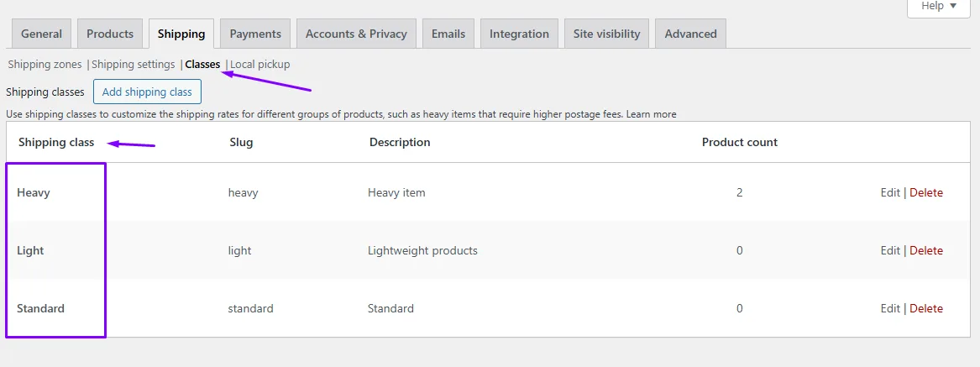Image resolution: width=980 pixels, height=367 pixels.
Task: Click the Standard row description cell
Action: pyautogui.click(x=390, y=308)
